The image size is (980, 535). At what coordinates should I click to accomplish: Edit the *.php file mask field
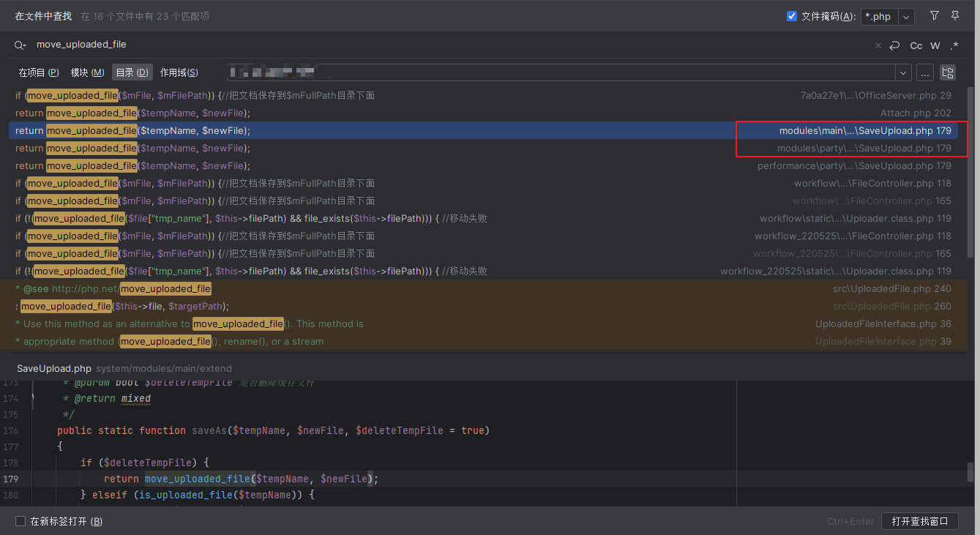(x=880, y=16)
